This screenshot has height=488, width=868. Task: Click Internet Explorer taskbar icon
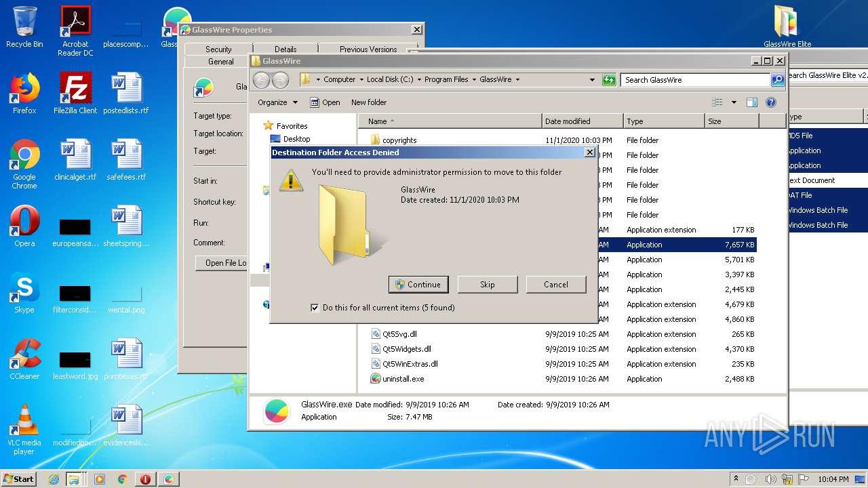tap(54, 479)
